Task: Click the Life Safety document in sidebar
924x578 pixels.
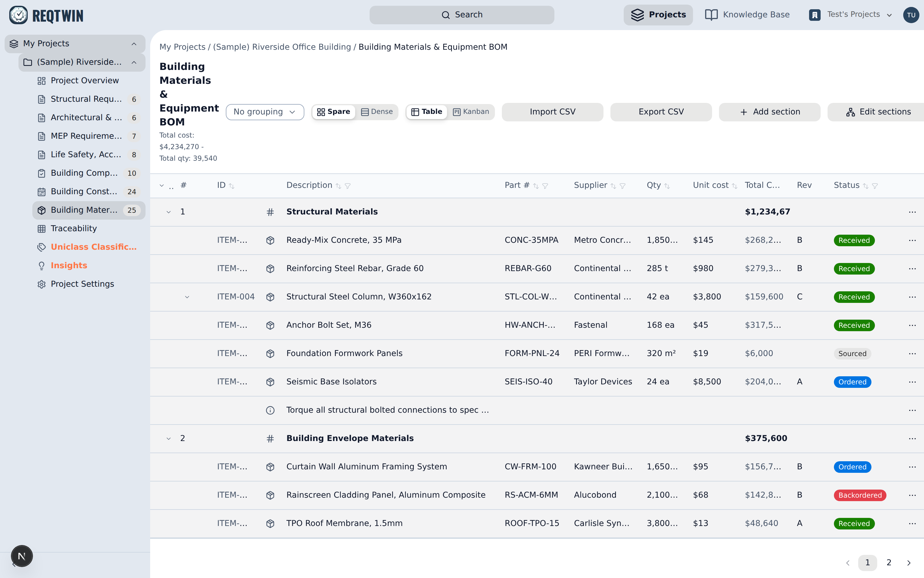Action: pyautogui.click(x=89, y=155)
